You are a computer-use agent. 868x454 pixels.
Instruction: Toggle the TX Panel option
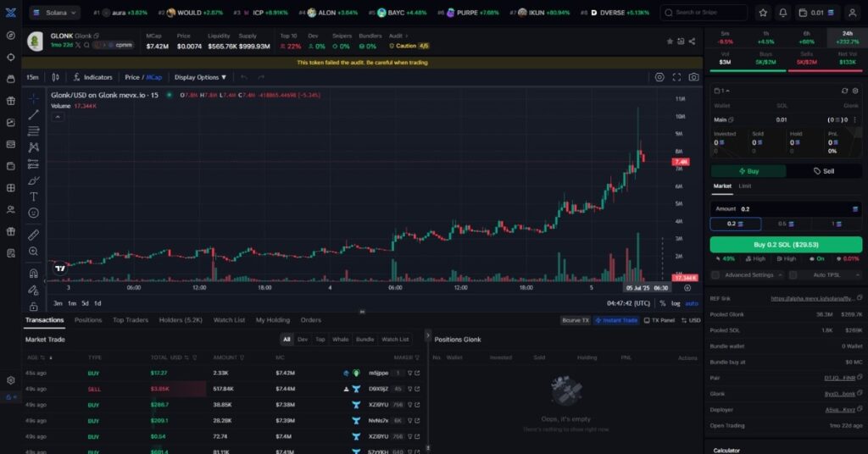pos(659,320)
